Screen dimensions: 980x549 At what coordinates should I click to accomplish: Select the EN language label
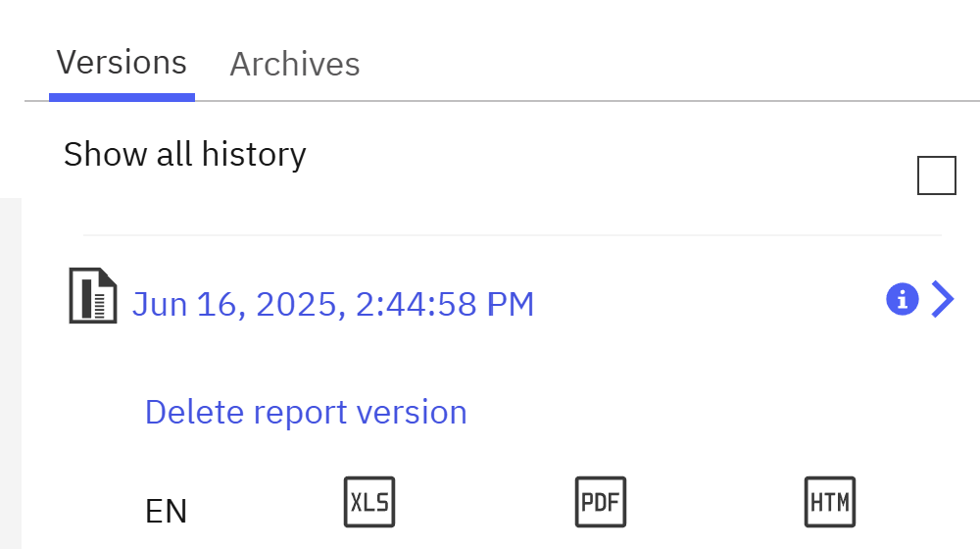(166, 511)
